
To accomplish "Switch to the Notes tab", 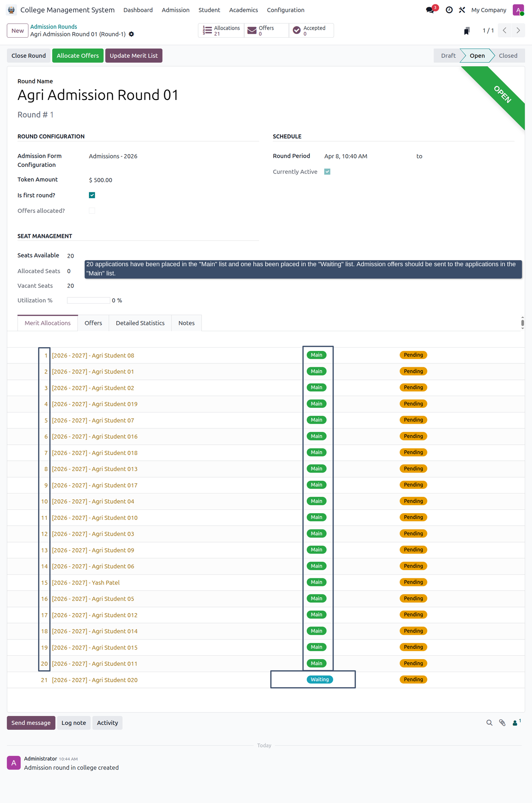I will coord(186,323).
